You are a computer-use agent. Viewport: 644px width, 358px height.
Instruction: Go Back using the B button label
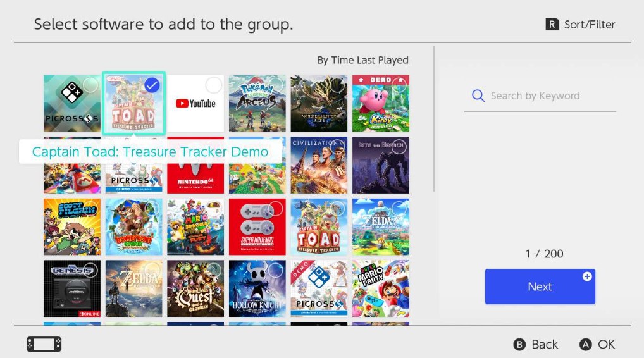(536, 344)
